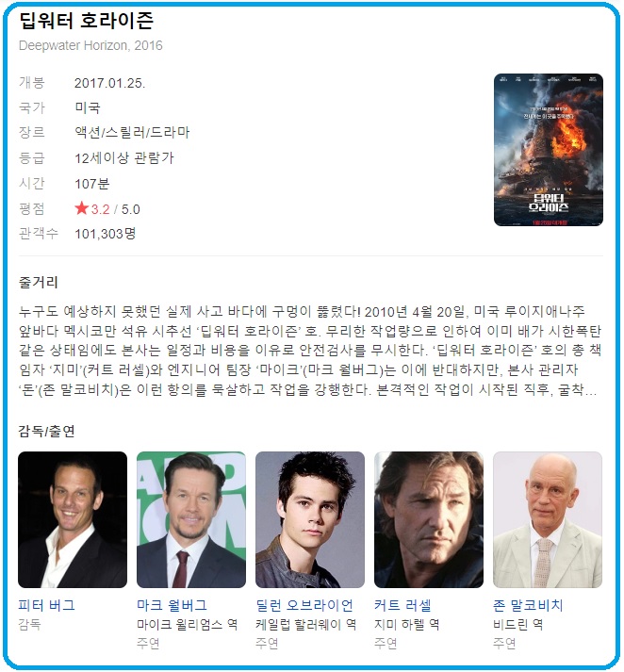Select Mark Wahlberg's portrait photo
The height and width of the screenshot is (672, 624).
click(191, 519)
